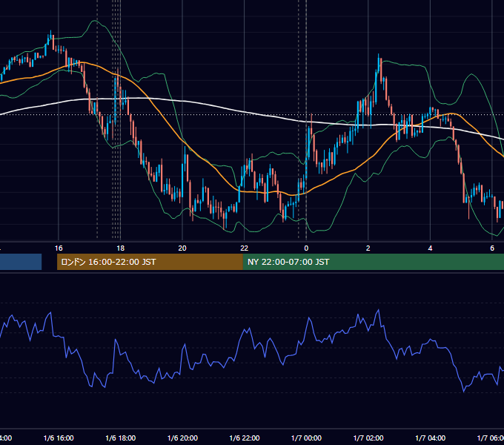Click the upper time axis label 2
Viewport: 504px width, 445px height.
(x=368, y=248)
